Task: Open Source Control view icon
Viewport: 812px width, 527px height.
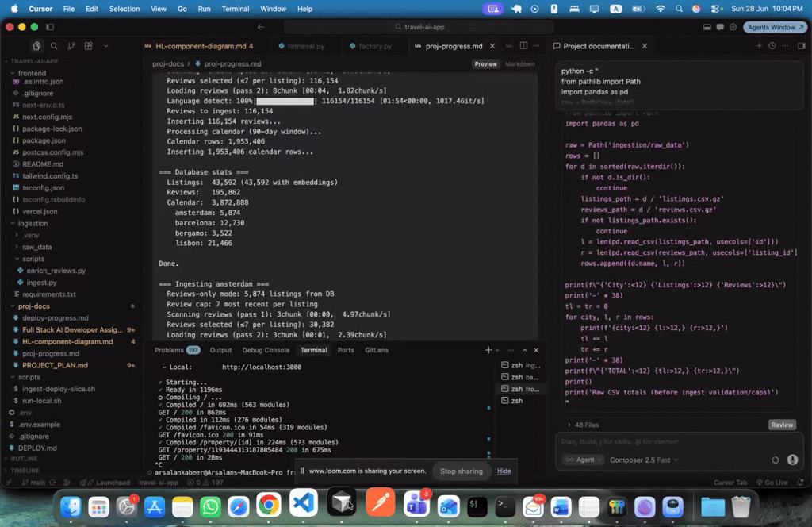Action: point(71,46)
